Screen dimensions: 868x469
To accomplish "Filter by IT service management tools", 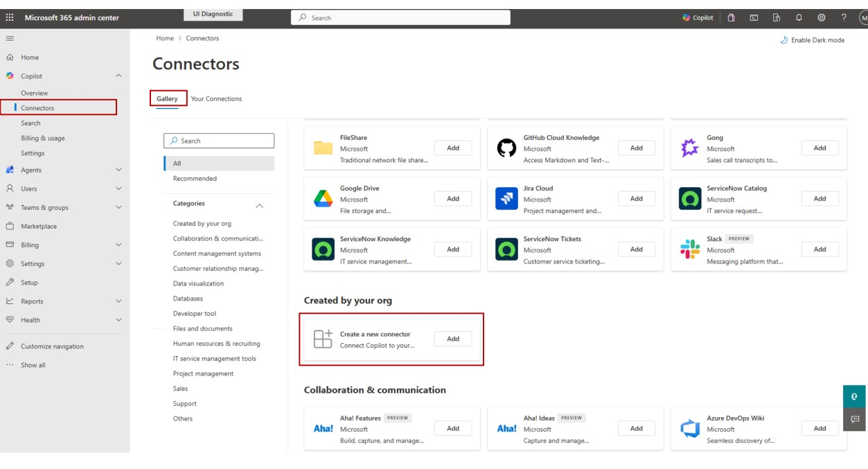I will pyautogui.click(x=215, y=359).
